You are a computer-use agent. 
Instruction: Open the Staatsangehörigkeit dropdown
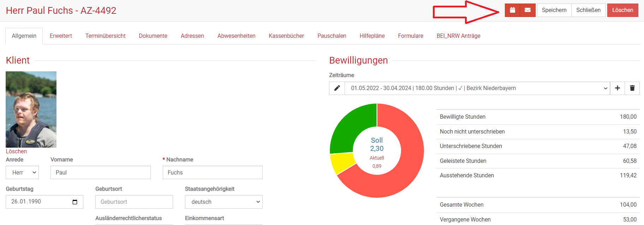[223, 202]
